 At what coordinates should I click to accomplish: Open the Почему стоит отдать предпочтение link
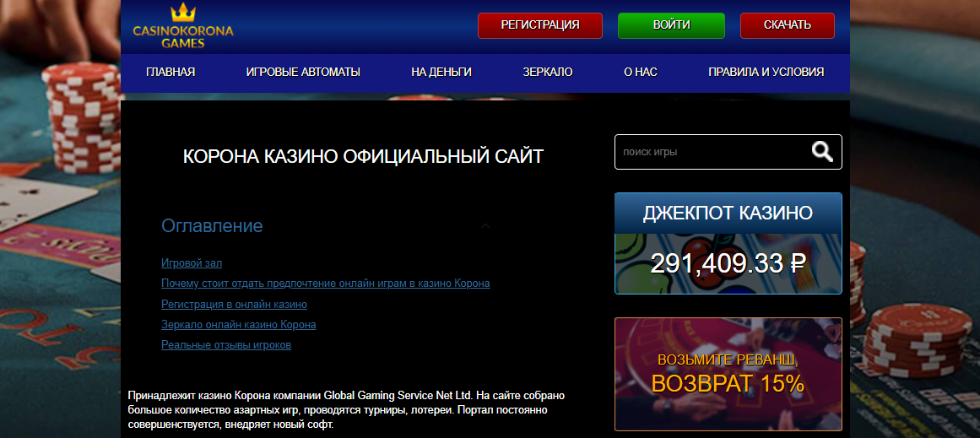325,284
